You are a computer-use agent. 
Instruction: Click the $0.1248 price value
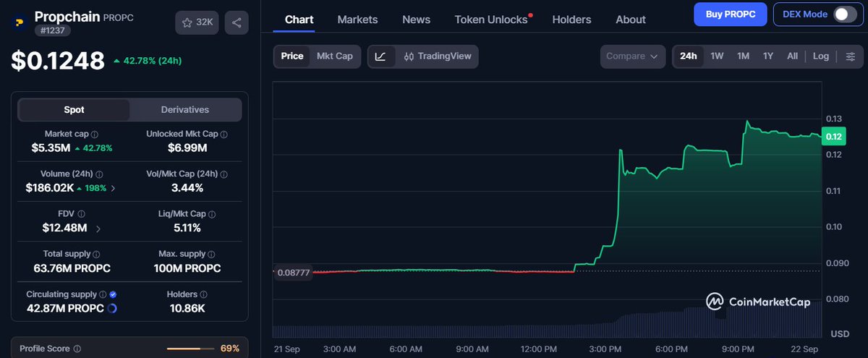point(58,61)
